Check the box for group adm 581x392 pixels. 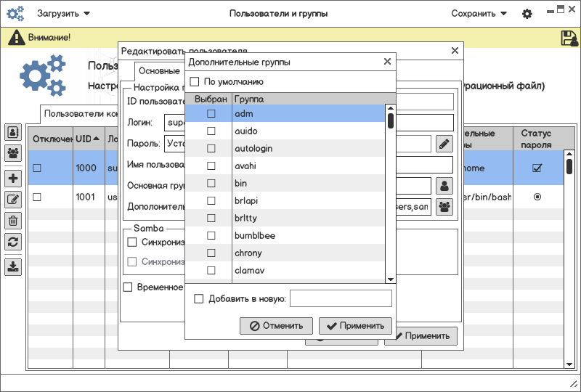pos(211,114)
